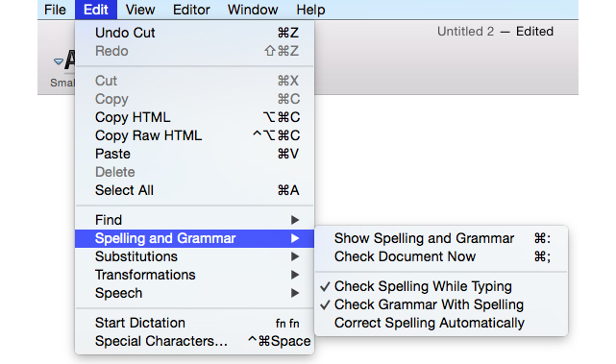
Task: Choose Copy Raw HTML
Action: point(194,135)
